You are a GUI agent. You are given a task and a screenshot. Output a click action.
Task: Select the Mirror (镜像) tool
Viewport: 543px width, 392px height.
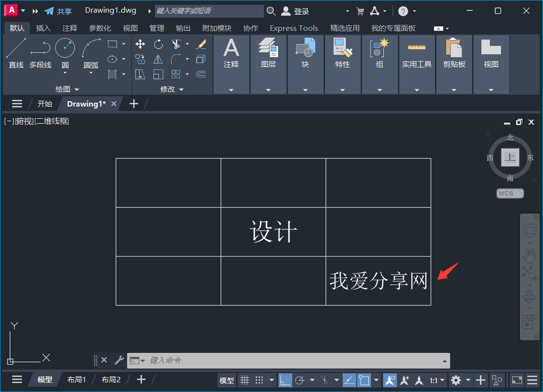pos(158,59)
